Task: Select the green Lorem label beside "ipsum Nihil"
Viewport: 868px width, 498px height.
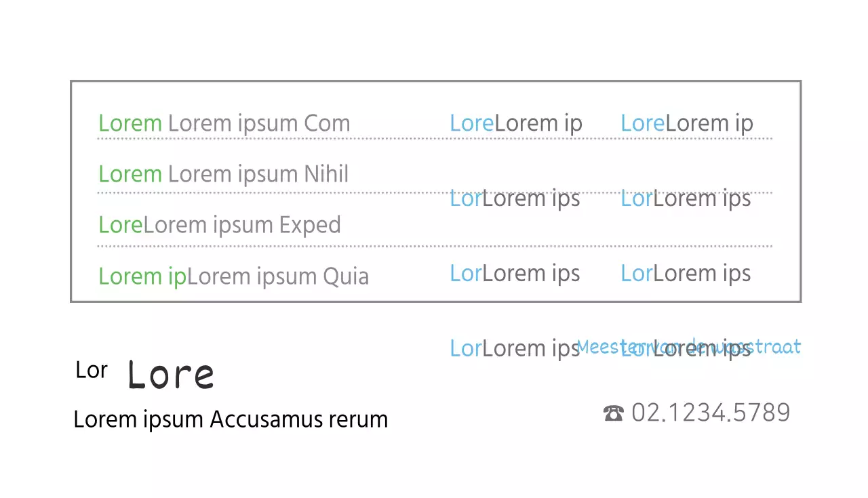Action: coord(130,174)
